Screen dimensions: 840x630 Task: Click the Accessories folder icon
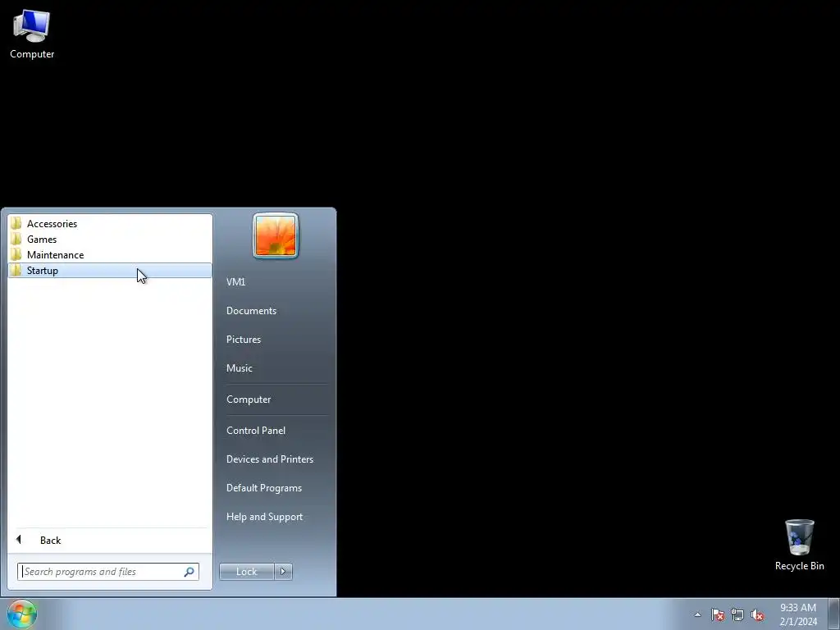(x=16, y=223)
